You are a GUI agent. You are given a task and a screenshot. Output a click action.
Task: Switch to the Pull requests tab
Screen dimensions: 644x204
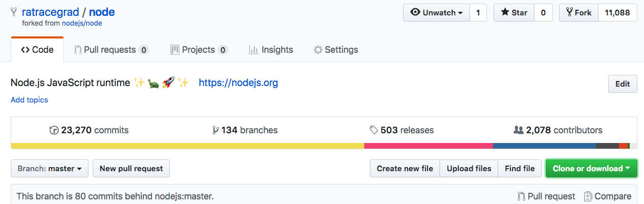pyautogui.click(x=111, y=50)
